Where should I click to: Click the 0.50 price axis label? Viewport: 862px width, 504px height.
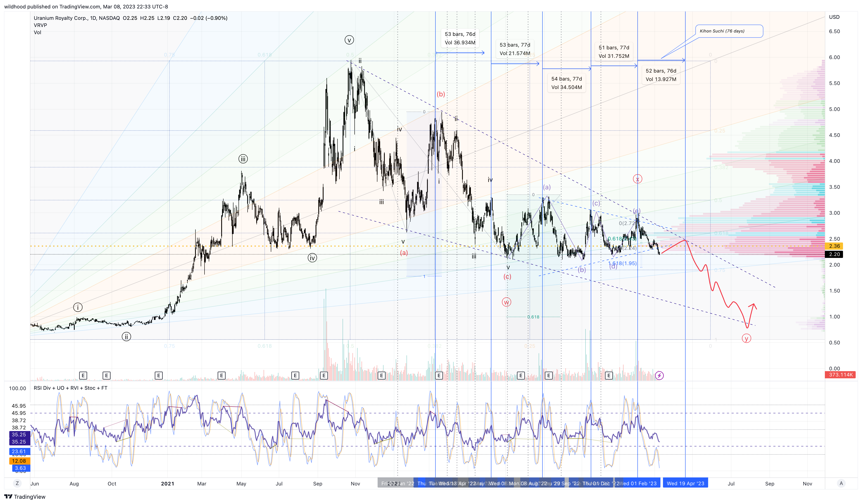pyautogui.click(x=834, y=342)
